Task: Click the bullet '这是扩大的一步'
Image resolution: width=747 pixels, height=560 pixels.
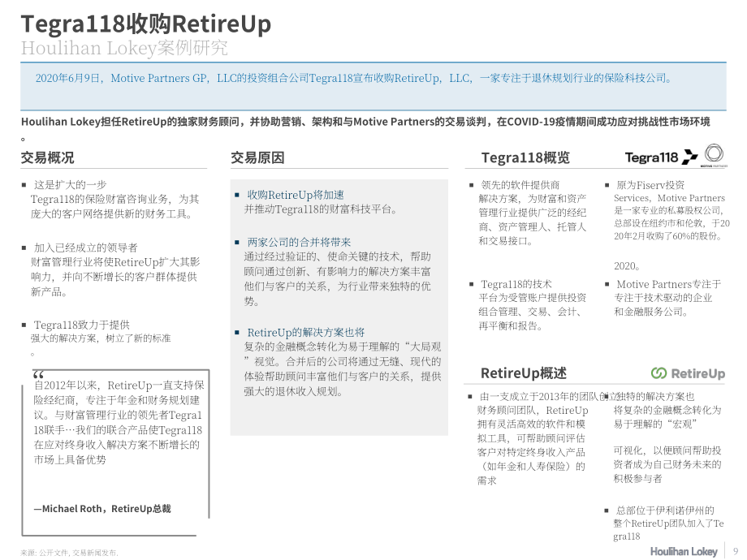Action: pos(70,185)
